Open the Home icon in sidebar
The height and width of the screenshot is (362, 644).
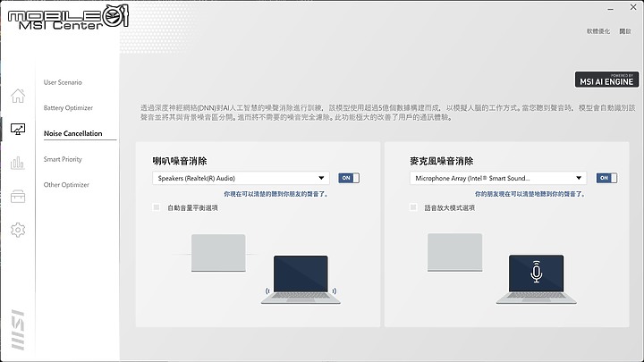pos(18,96)
